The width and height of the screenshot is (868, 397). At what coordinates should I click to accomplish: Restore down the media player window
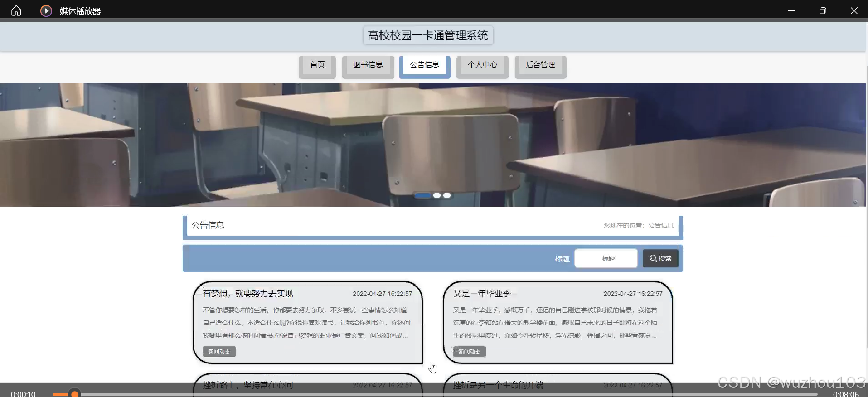823,10
